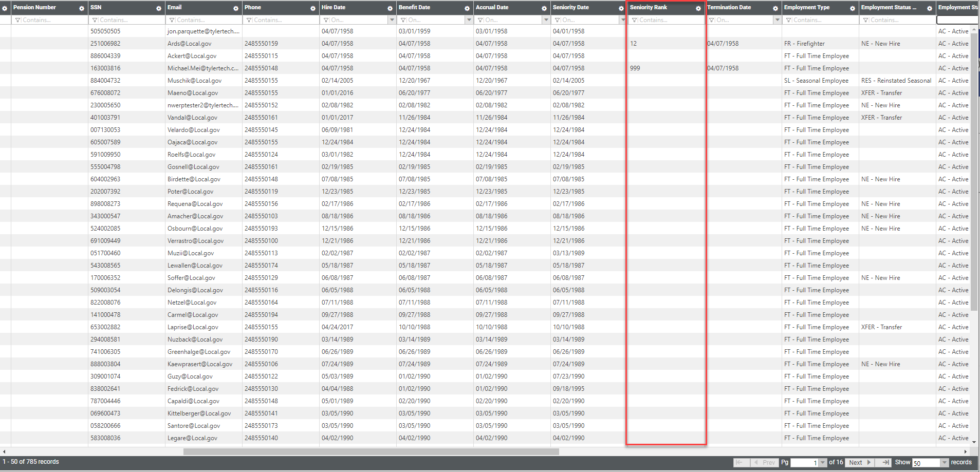Click the Benefit Date filter funnel icon
The width and height of the screenshot is (980, 472).
(403, 20)
